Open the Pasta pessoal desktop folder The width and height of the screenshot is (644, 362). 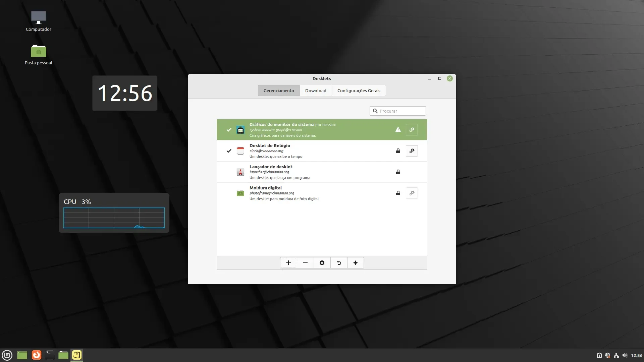(x=39, y=55)
